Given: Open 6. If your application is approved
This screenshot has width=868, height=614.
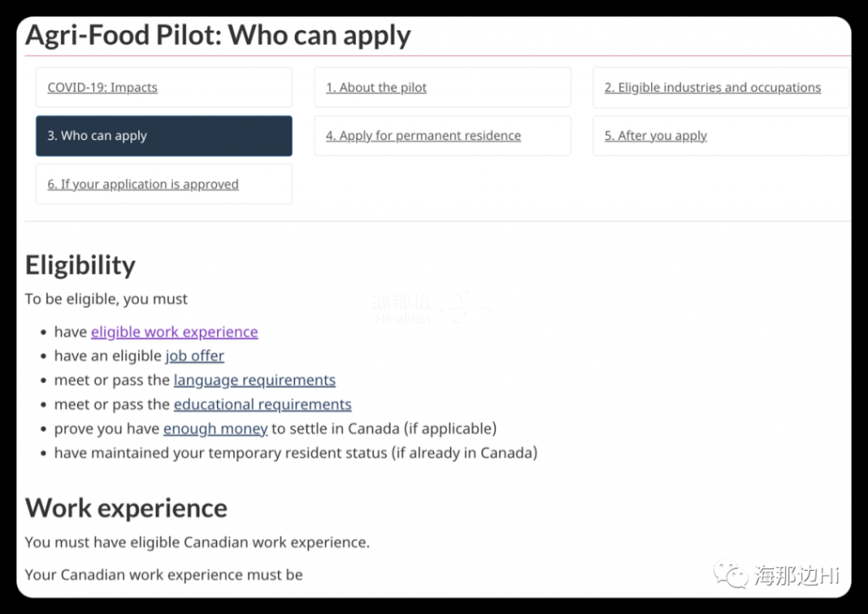Looking at the screenshot, I should (142, 184).
